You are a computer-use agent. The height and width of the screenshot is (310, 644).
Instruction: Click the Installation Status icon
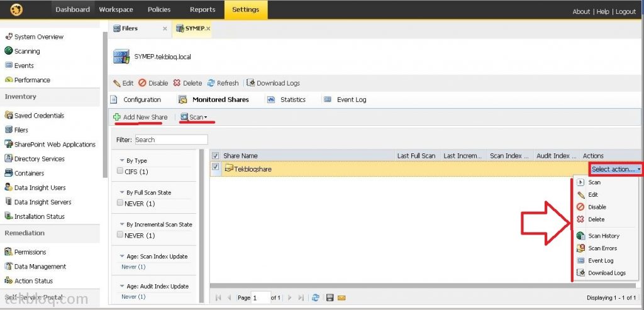(x=9, y=216)
